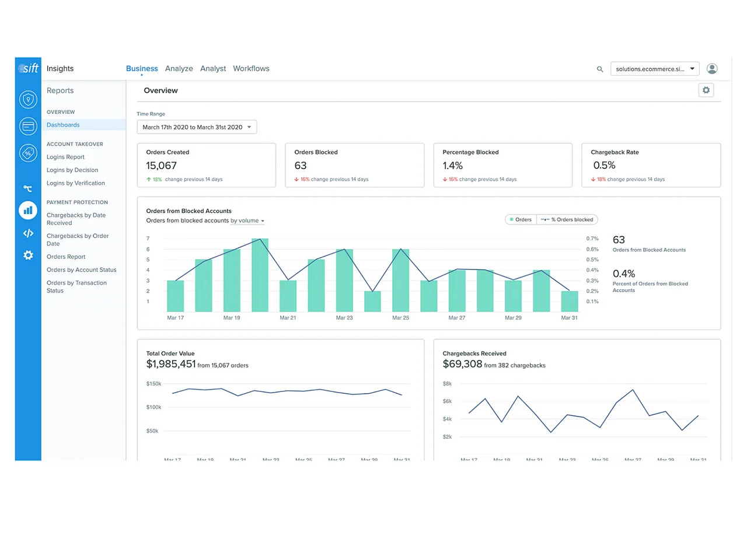Open the Logins Report link
The height and width of the screenshot is (560, 747).
point(65,157)
